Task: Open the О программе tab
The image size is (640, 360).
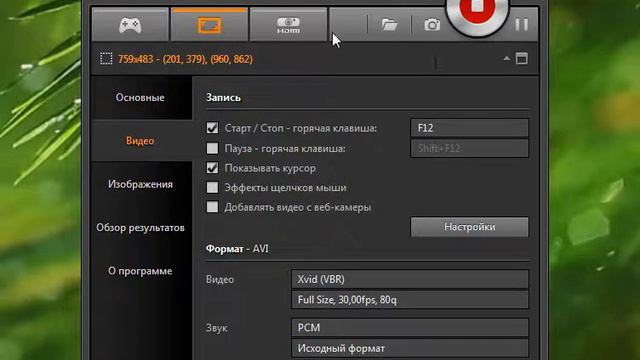Action: 142,271
